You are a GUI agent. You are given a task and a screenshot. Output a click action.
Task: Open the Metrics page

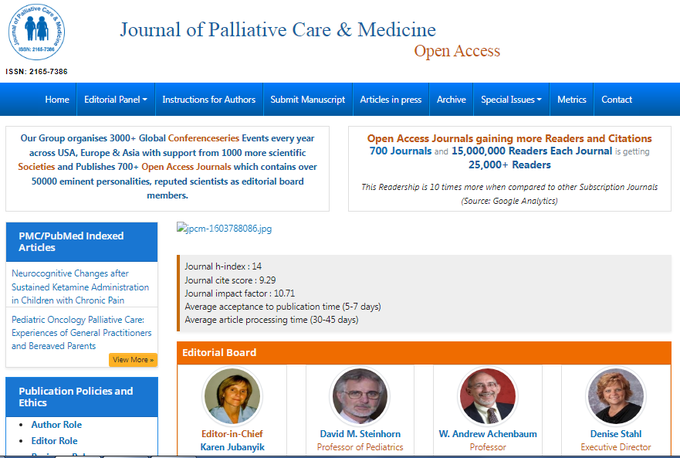[x=572, y=100]
